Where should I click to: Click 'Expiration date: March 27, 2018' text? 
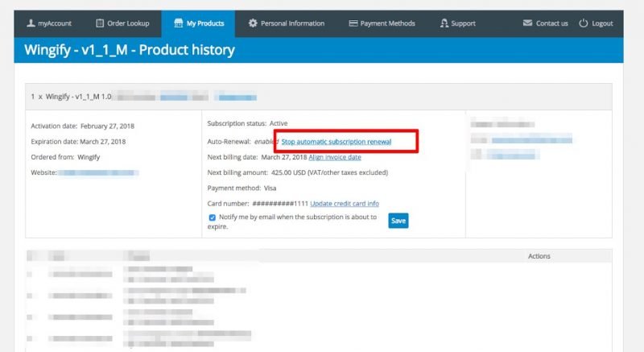tap(78, 142)
